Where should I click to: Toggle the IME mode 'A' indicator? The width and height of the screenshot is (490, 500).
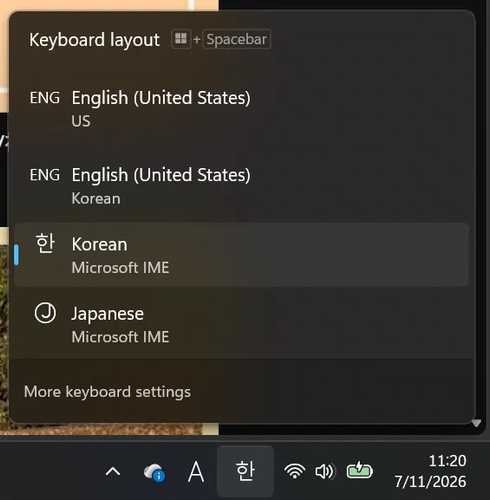(196, 472)
